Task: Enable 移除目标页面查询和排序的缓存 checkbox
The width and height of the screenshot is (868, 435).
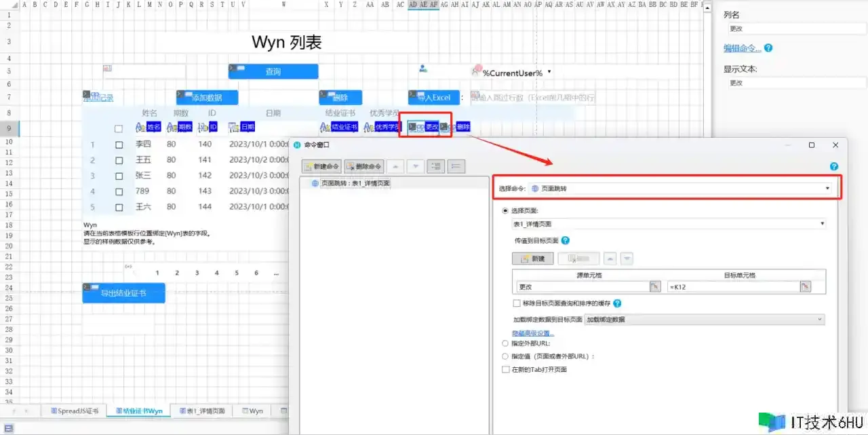Action: [517, 303]
